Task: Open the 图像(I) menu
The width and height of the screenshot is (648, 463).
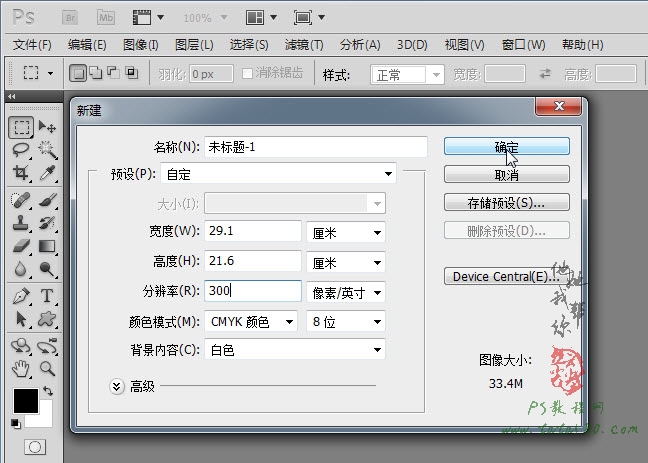Action: pyautogui.click(x=141, y=45)
